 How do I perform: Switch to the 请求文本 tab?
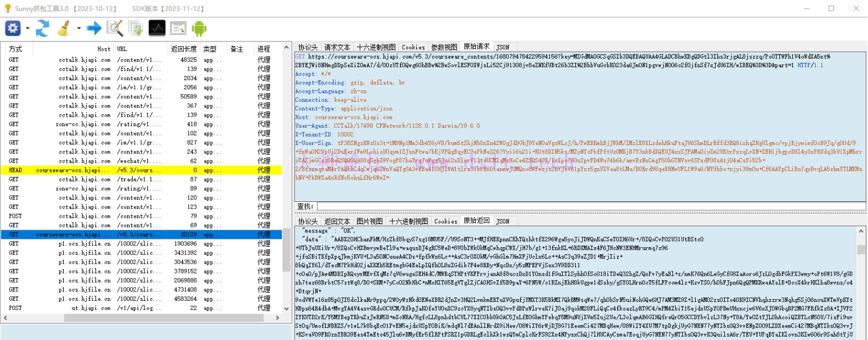[x=337, y=47]
